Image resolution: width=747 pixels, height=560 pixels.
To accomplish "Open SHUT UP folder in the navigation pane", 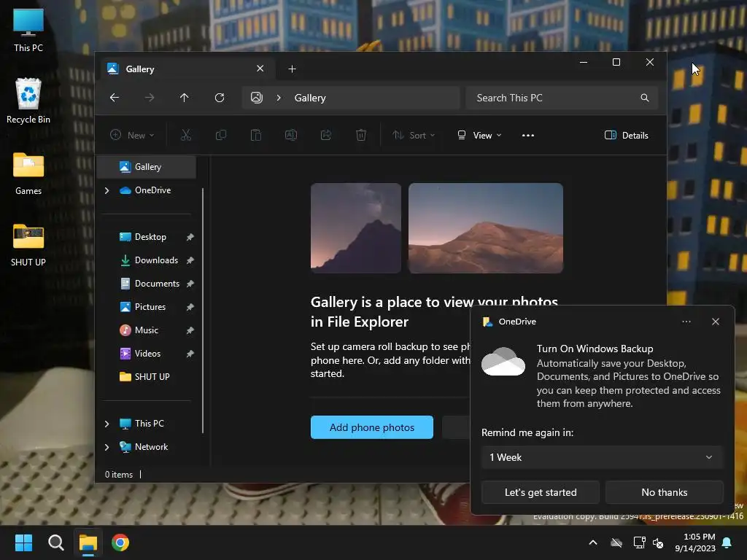I will [x=146, y=377].
